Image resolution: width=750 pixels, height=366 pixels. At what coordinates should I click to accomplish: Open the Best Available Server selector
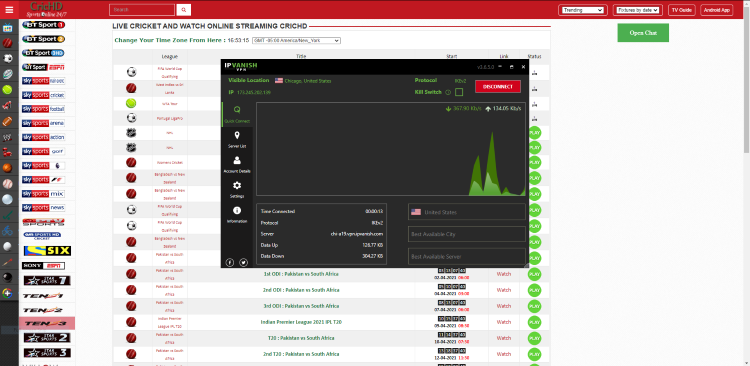467,256
